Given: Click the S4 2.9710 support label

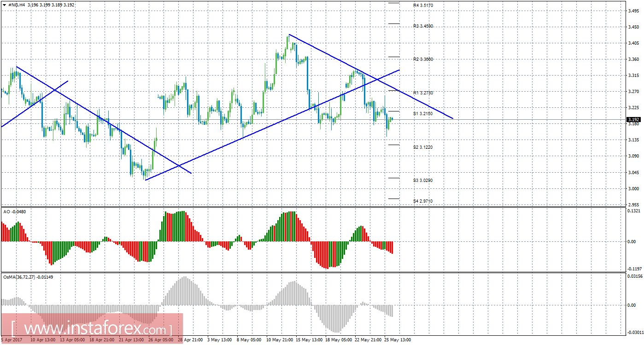Looking at the screenshot, I should coord(423,201).
